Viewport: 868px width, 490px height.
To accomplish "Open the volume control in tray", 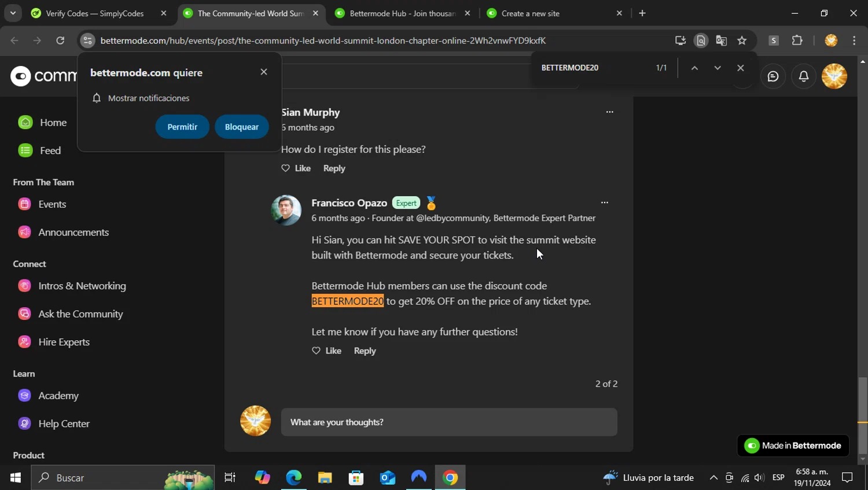I will click(759, 478).
